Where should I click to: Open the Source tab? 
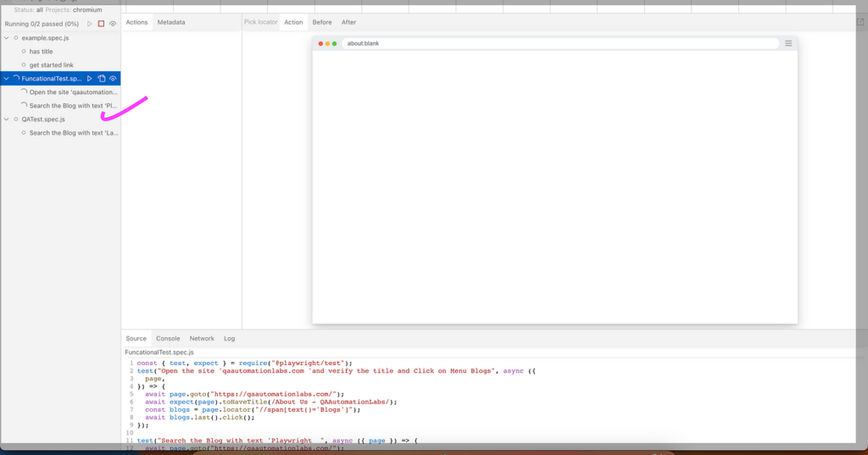click(136, 339)
